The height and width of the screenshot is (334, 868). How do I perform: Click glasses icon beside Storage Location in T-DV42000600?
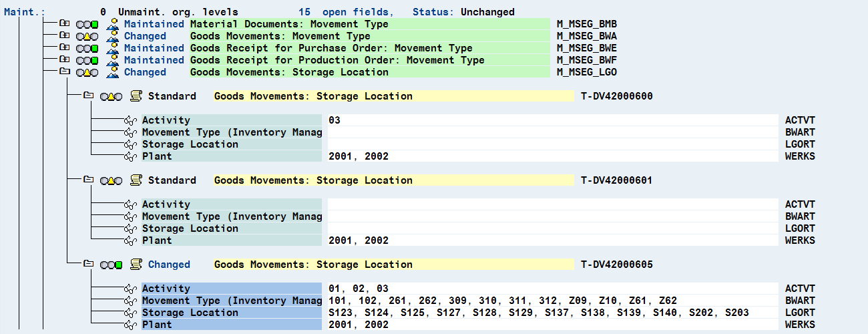[130, 144]
